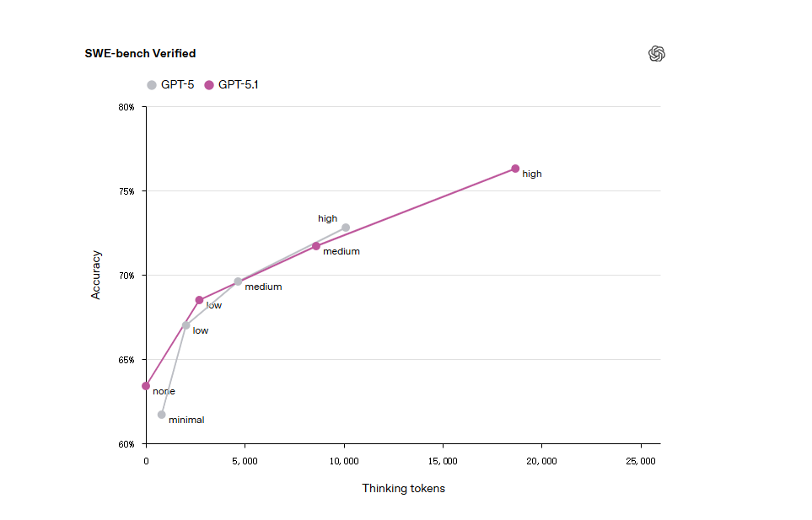Select the gray GPT-5 'medium' data point

click(238, 281)
